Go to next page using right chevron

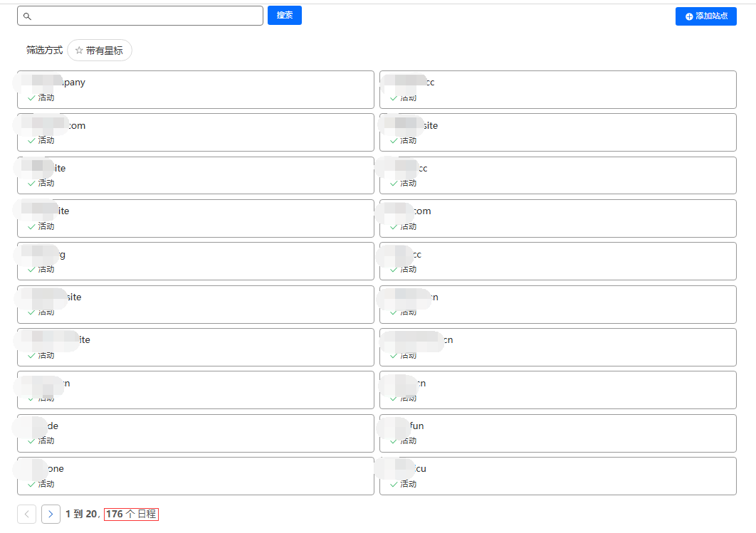click(x=51, y=514)
